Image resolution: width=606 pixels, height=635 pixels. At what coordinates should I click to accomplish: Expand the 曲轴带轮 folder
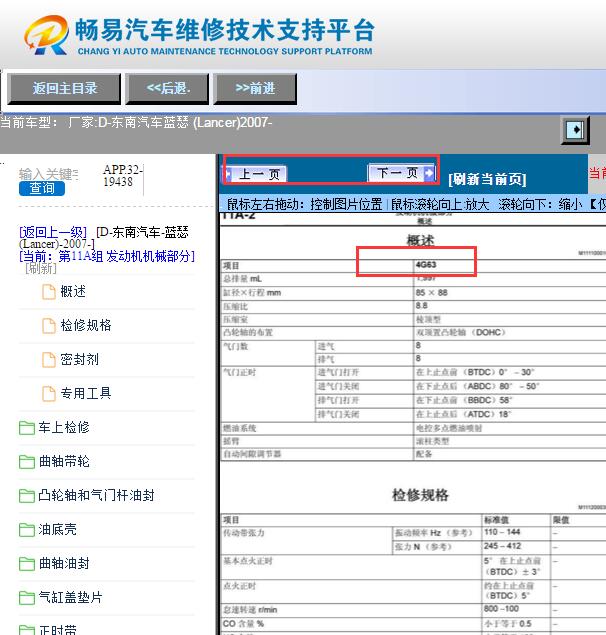point(64,461)
